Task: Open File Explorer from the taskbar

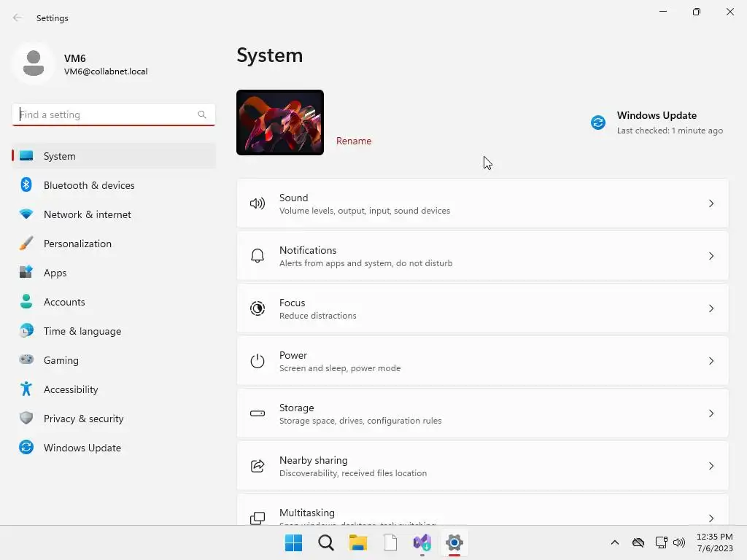Action: coord(357,542)
